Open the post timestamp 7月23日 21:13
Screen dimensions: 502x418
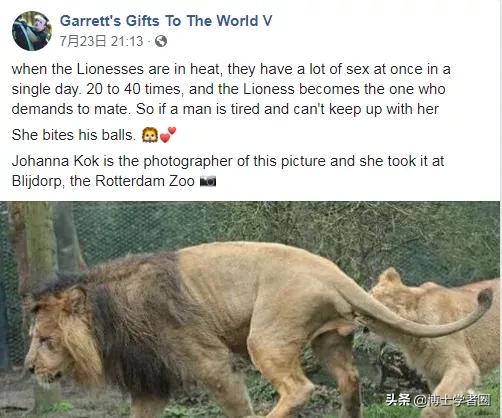101,41
